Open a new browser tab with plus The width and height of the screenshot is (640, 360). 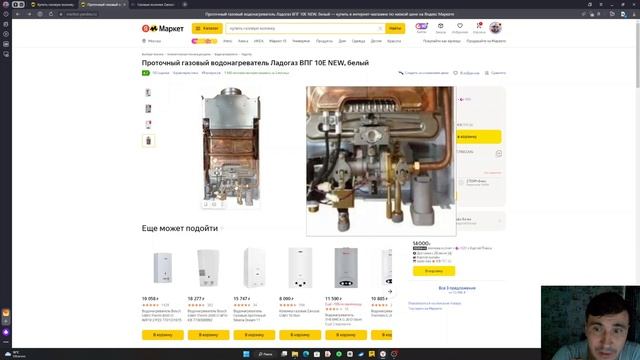coord(185,4)
